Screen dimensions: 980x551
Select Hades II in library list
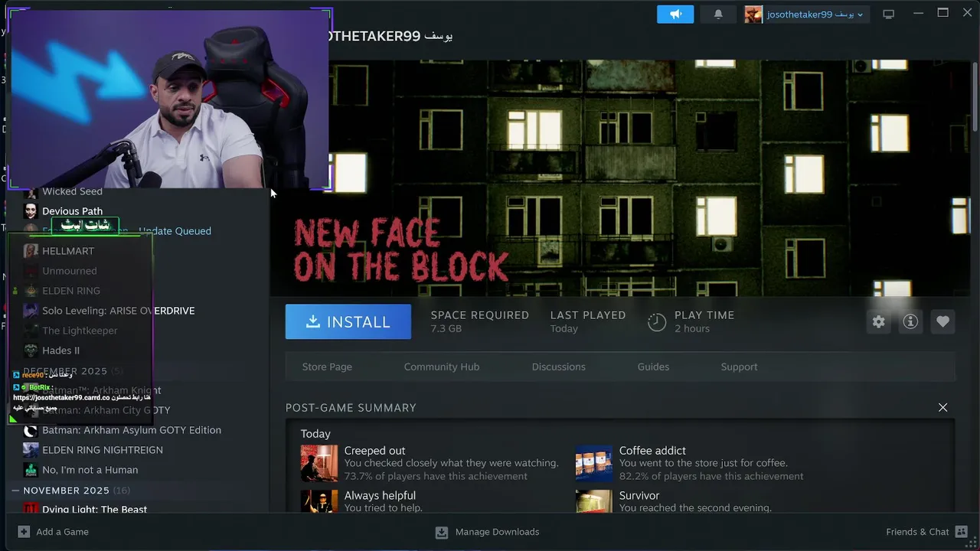click(61, 350)
